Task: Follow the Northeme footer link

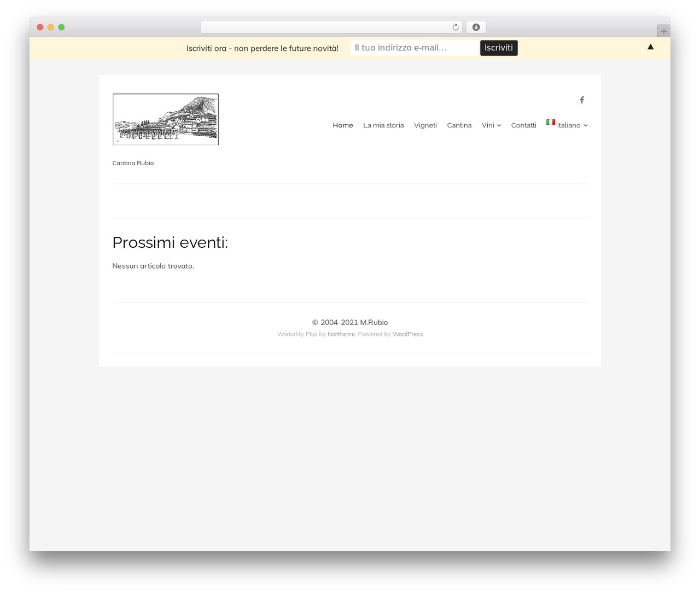Action: [x=341, y=334]
